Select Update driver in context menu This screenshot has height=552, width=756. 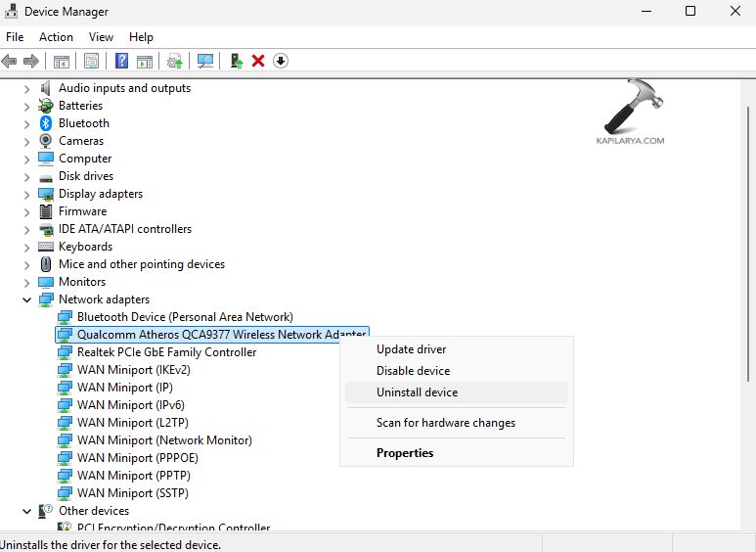(x=411, y=349)
